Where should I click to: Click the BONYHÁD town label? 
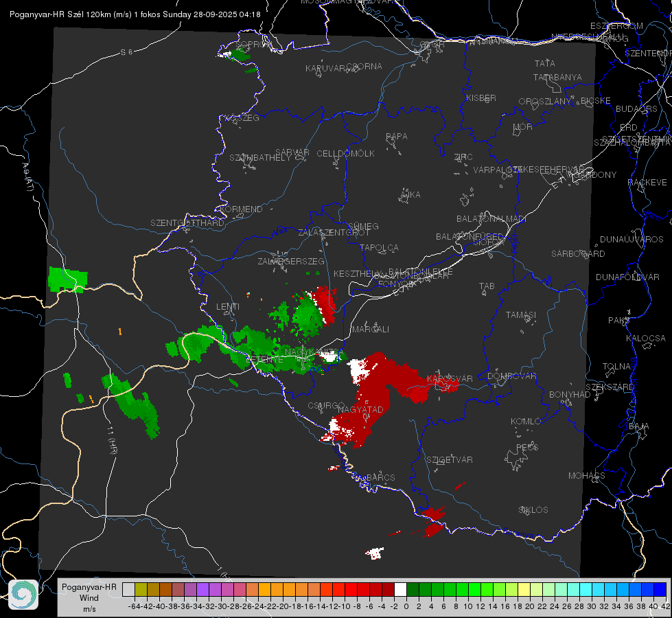[570, 395]
